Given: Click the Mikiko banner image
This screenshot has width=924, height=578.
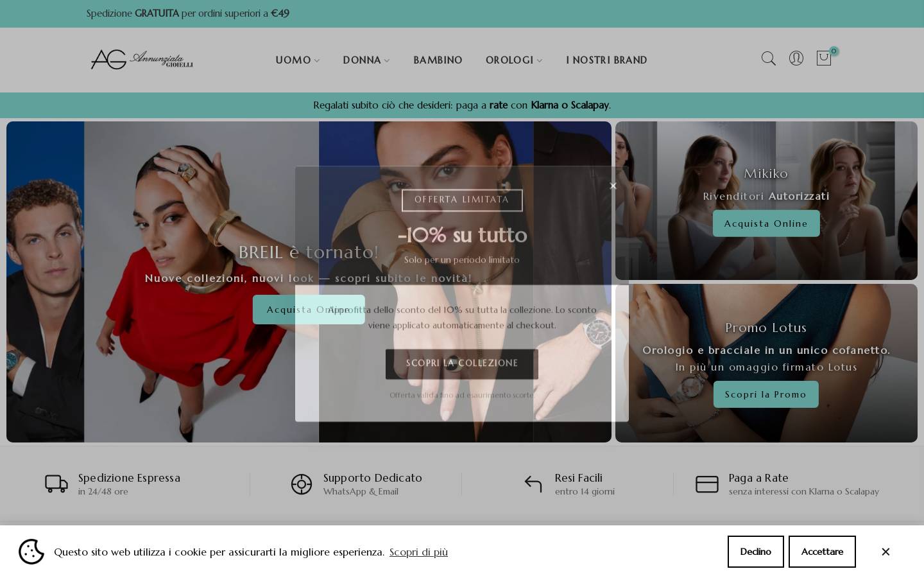Looking at the screenshot, I should pyautogui.click(x=766, y=200).
